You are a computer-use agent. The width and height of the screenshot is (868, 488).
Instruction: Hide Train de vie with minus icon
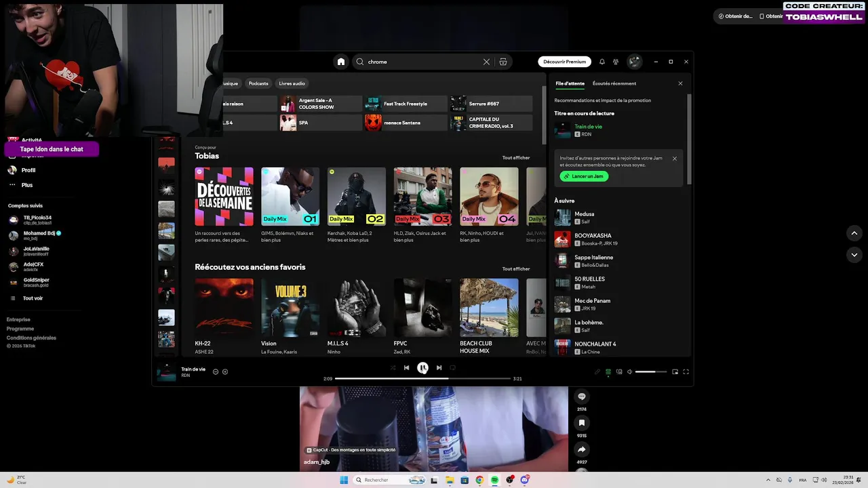pos(216,371)
